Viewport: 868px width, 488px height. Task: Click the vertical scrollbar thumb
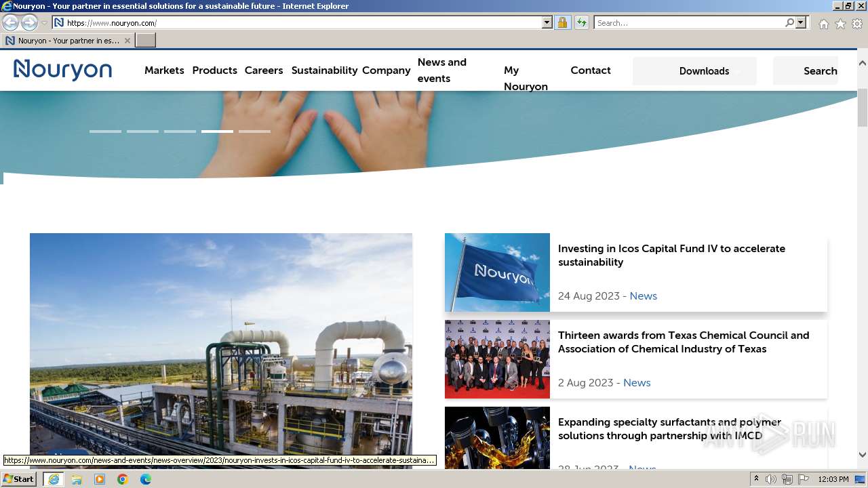tap(863, 107)
